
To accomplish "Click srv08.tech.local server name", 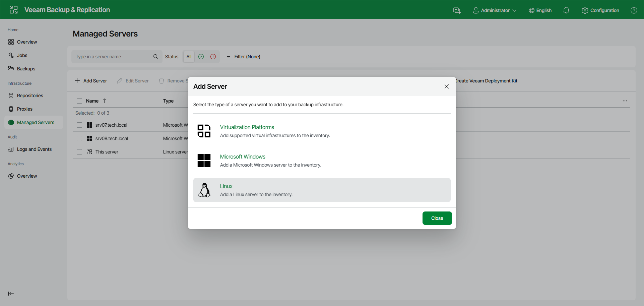I will coord(112,138).
